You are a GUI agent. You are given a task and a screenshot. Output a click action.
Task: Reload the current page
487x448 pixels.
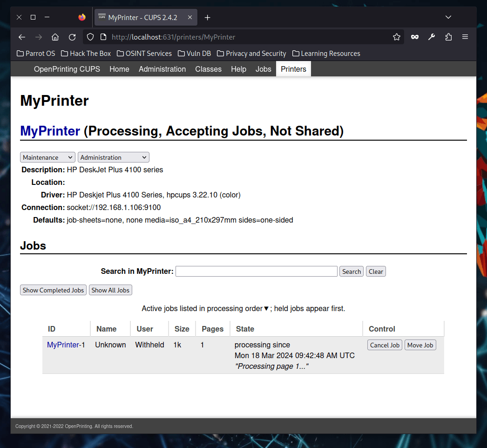point(72,37)
